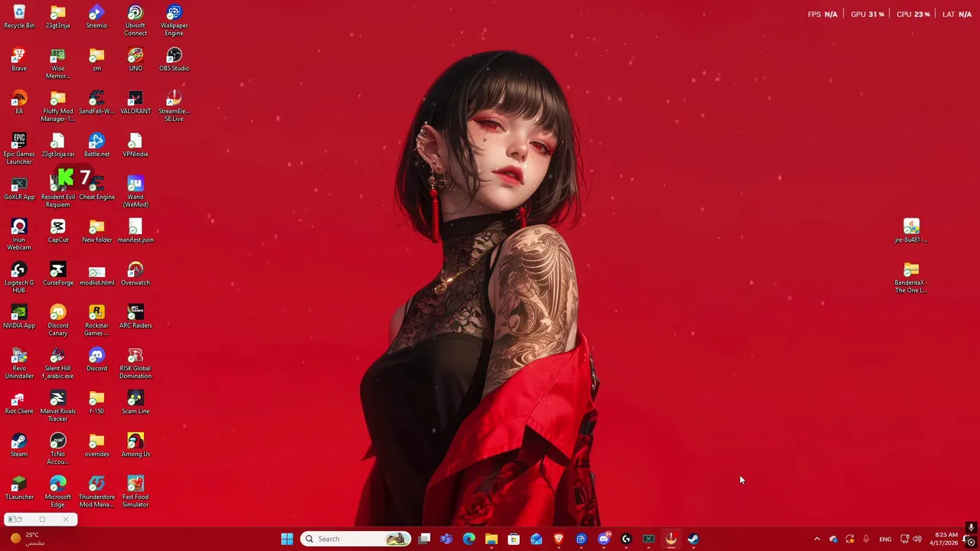980x551 pixels.
Task: Select the overrides folder icon
Action: 96,445
